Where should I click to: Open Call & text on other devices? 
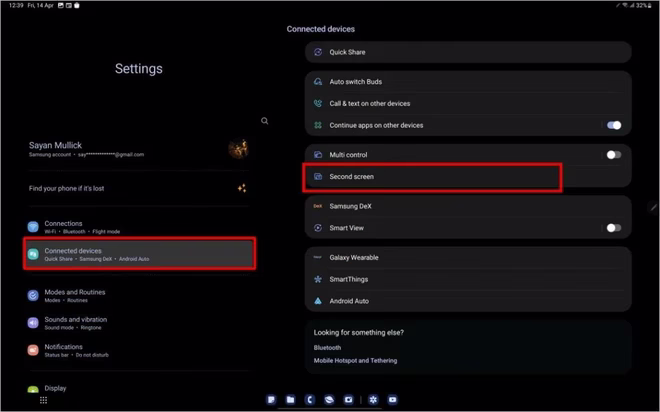pos(468,104)
